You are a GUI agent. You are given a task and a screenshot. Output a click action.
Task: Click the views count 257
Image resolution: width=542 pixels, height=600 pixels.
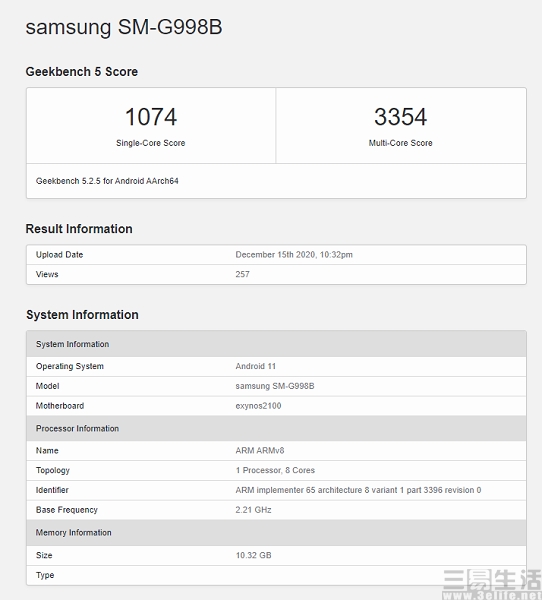tap(242, 274)
